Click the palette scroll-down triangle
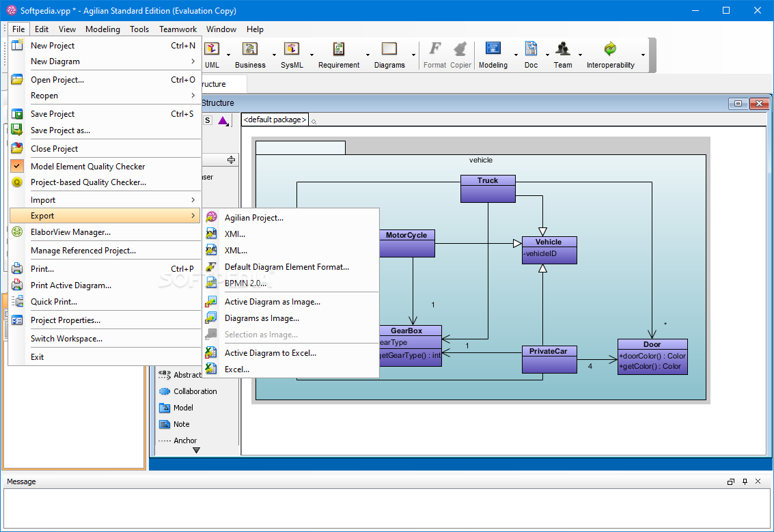This screenshot has height=532, width=774. tap(197, 450)
